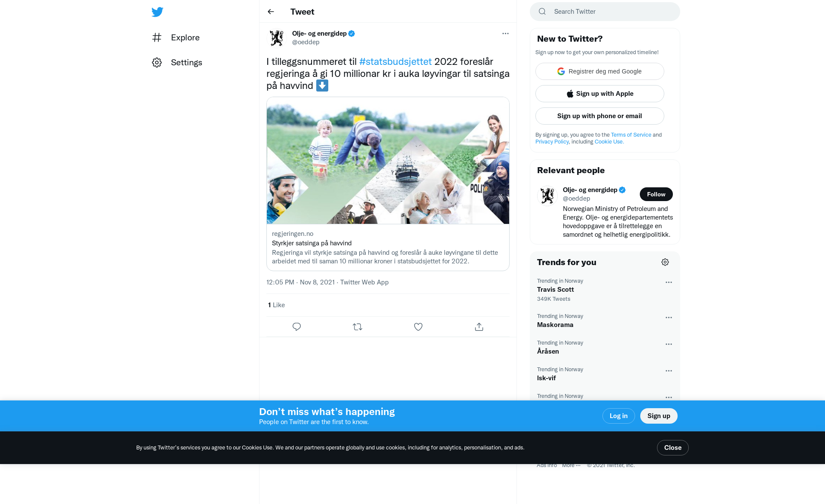
Task: Retweet using the retweet arrows icon
Action: 357,327
